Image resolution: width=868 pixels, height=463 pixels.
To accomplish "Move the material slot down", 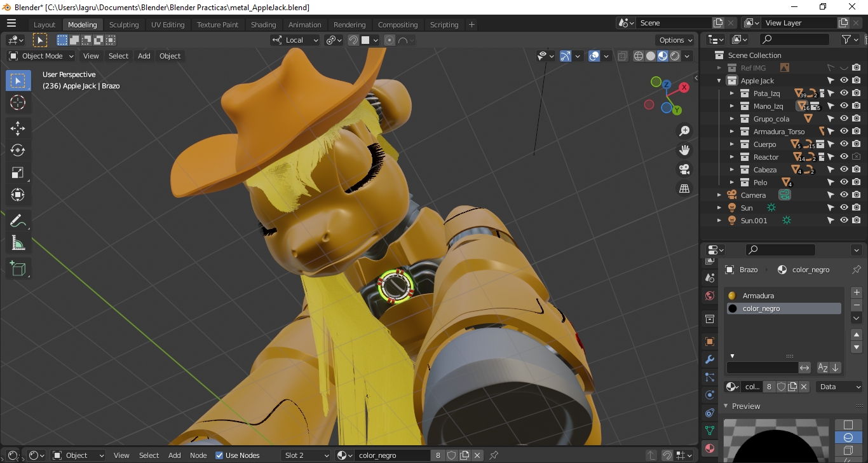I will (857, 347).
